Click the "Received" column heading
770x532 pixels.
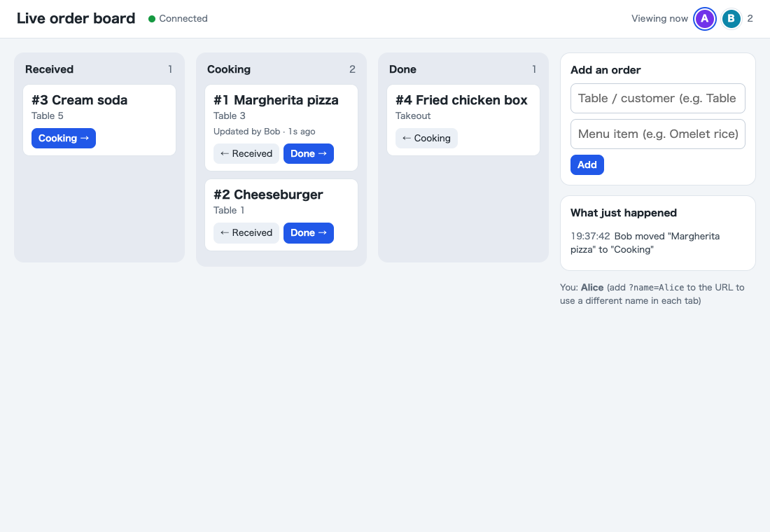[49, 69]
